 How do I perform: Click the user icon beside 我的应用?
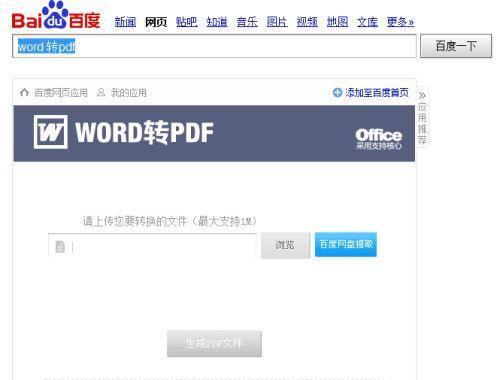[101, 92]
